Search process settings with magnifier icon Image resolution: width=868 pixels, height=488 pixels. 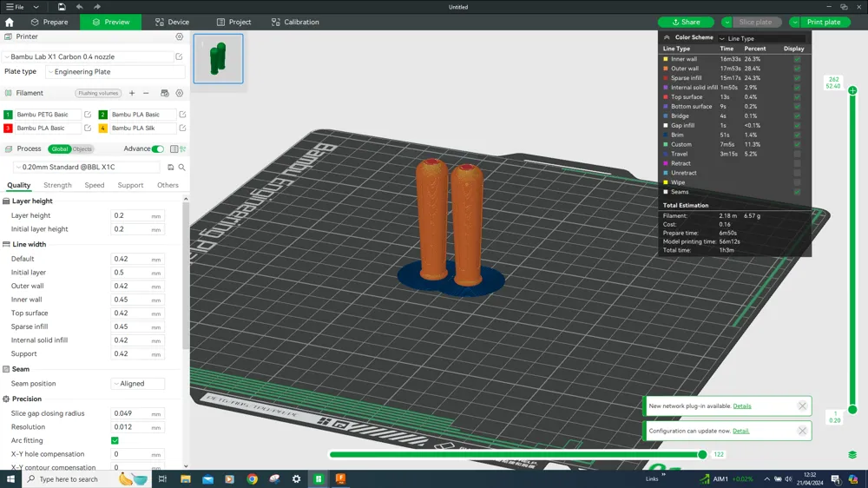(181, 168)
